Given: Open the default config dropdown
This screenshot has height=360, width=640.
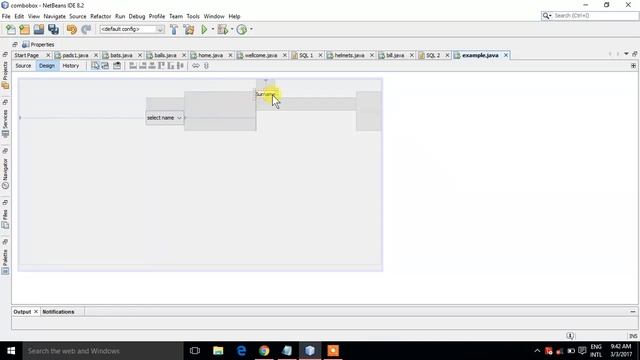Looking at the screenshot, I should click(x=132, y=29).
